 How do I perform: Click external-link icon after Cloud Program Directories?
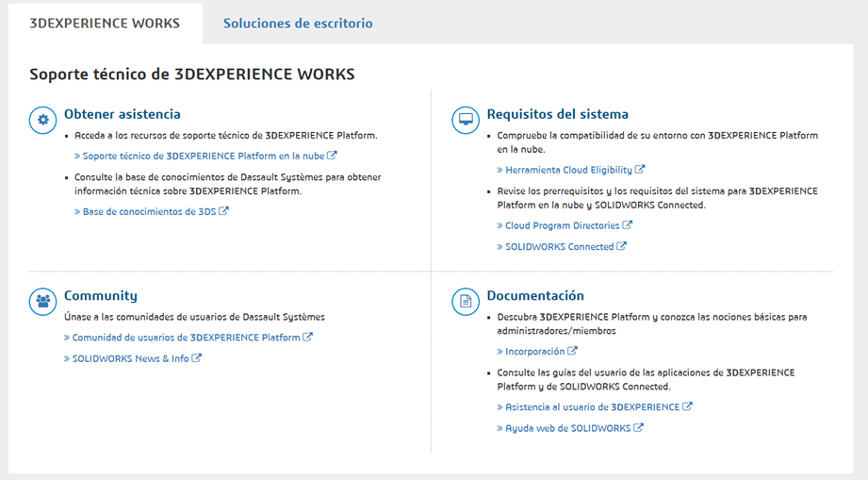[627, 224]
